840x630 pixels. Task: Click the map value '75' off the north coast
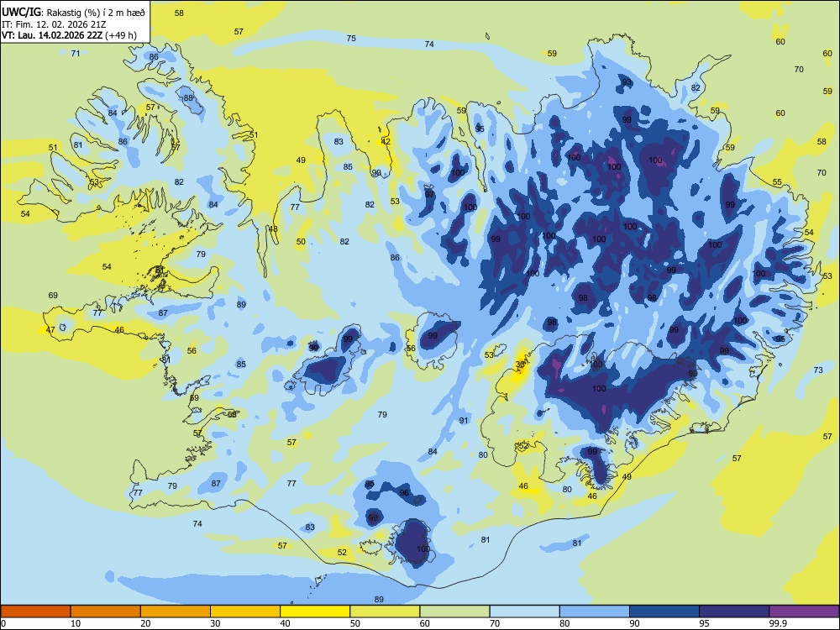coord(351,38)
